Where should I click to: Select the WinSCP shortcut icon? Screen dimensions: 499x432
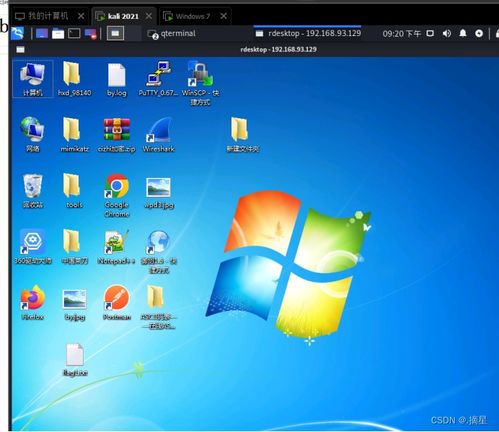200,83
